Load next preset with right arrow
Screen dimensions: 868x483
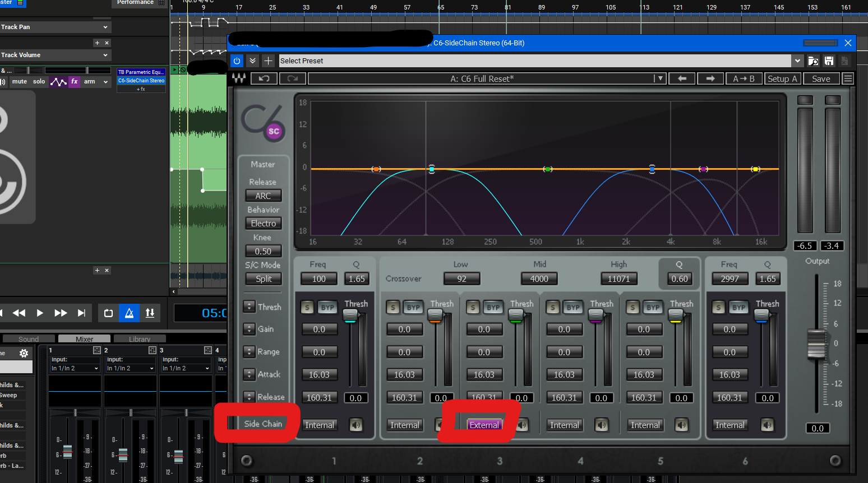tap(710, 78)
